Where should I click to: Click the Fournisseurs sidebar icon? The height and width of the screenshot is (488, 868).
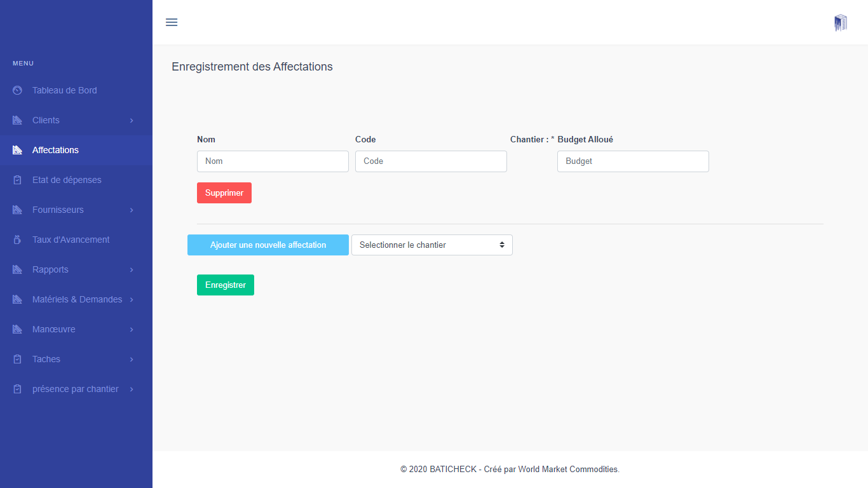tap(18, 210)
